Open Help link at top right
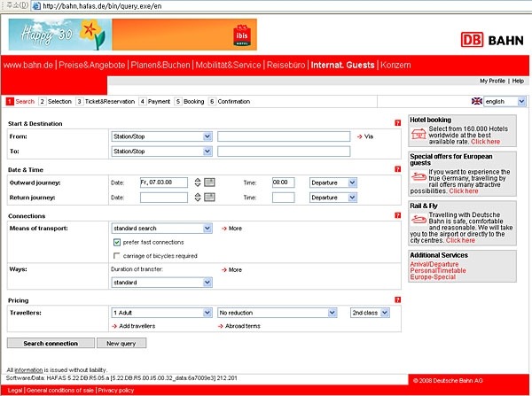Viewport: 532px width, 396px height. [518, 81]
